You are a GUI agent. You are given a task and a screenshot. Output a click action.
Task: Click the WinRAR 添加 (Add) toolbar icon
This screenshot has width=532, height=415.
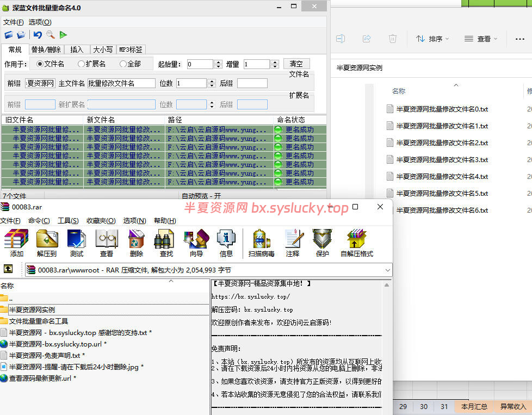point(16,243)
